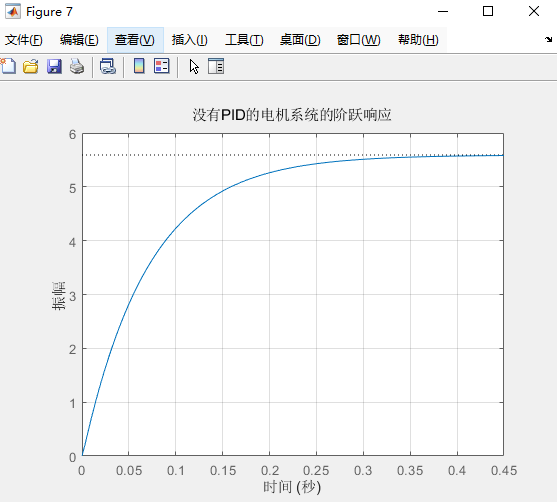Open the 窗口(W) menu
The image size is (557, 502).
point(358,40)
